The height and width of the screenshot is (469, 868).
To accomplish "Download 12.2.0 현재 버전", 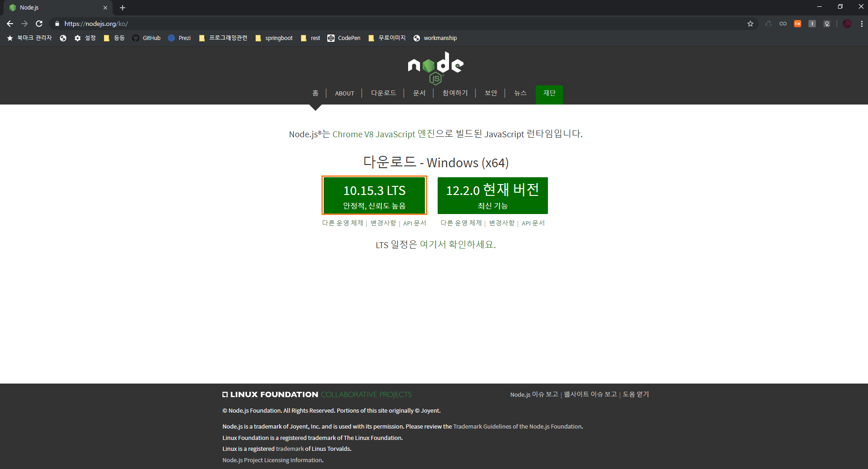I will (493, 195).
